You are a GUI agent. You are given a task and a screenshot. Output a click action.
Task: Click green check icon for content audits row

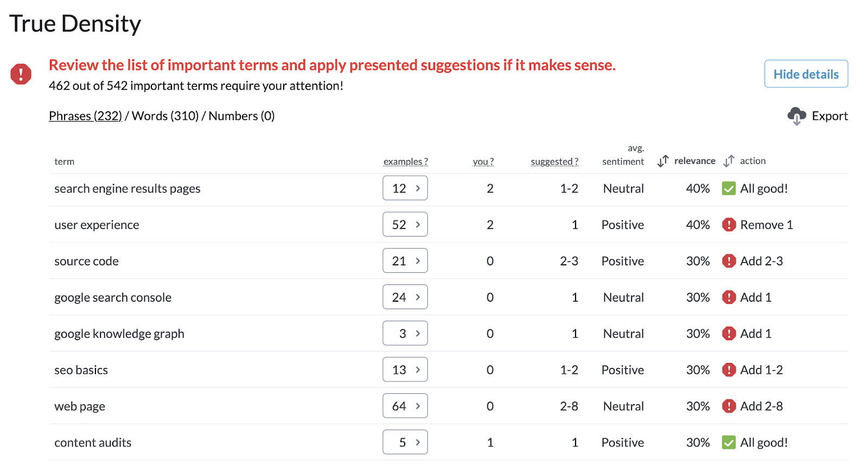coord(729,442)
